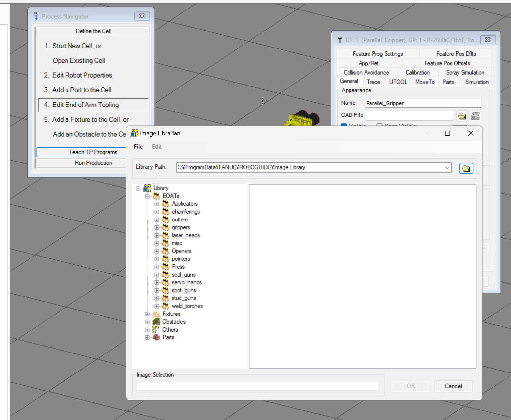Screen dimensions: 511x420
Task: Click the chamferings category icon
Action: [x=166, y=212]
